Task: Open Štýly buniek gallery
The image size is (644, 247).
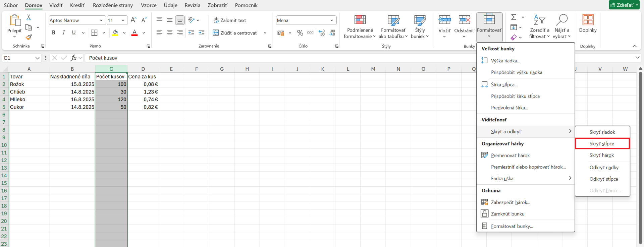Action: pyautogui.click(x=420, y=27)
